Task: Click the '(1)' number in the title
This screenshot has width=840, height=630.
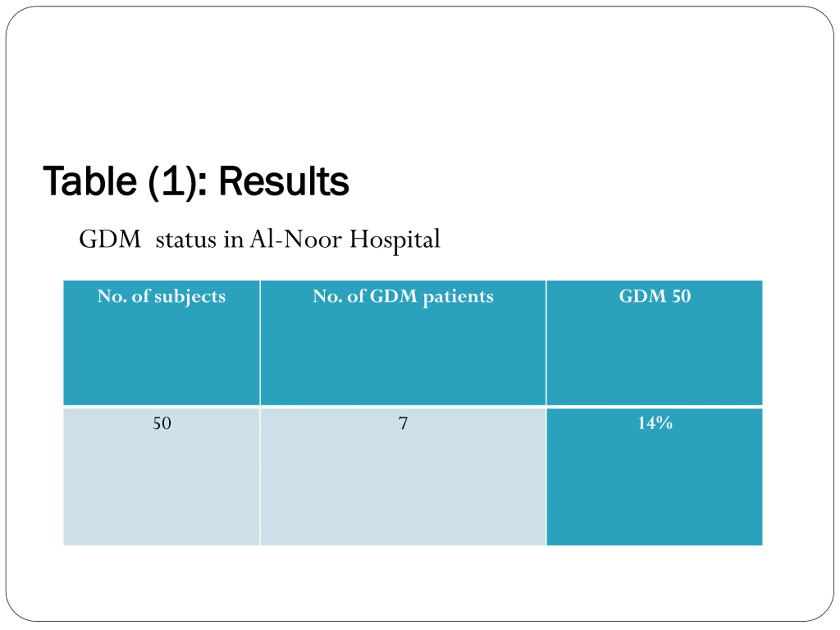Action: [x=172, y=183]
